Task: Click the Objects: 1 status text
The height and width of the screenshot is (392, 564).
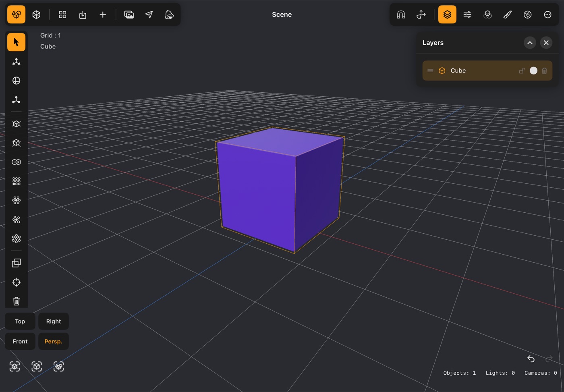Action: (459, 373)
